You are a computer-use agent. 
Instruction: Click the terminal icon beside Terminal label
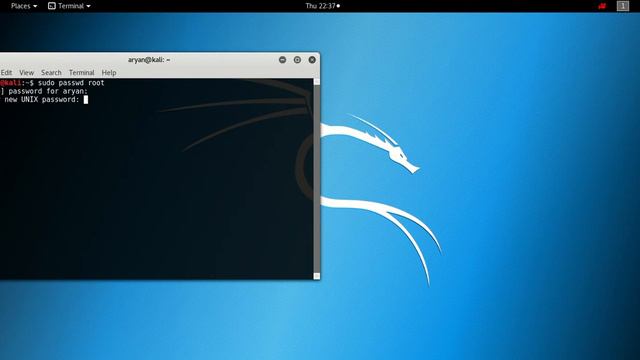(x=51, y=6)
